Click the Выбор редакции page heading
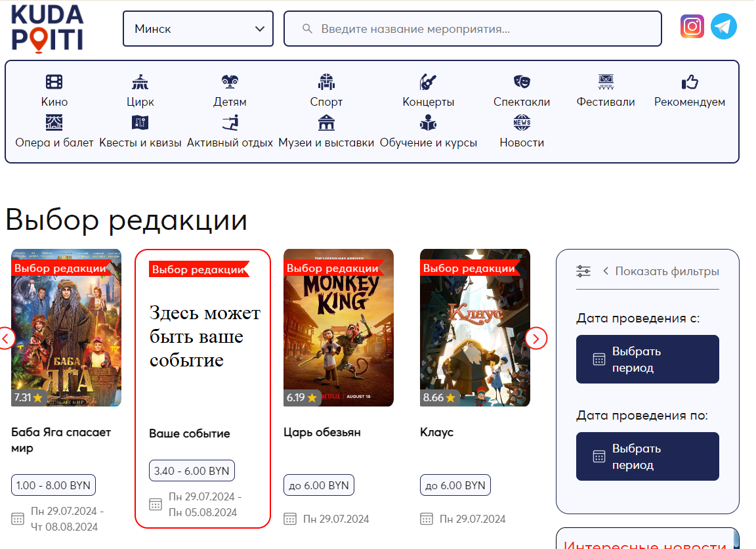Screen dimensions: 756x549 (x=126, y=220)
